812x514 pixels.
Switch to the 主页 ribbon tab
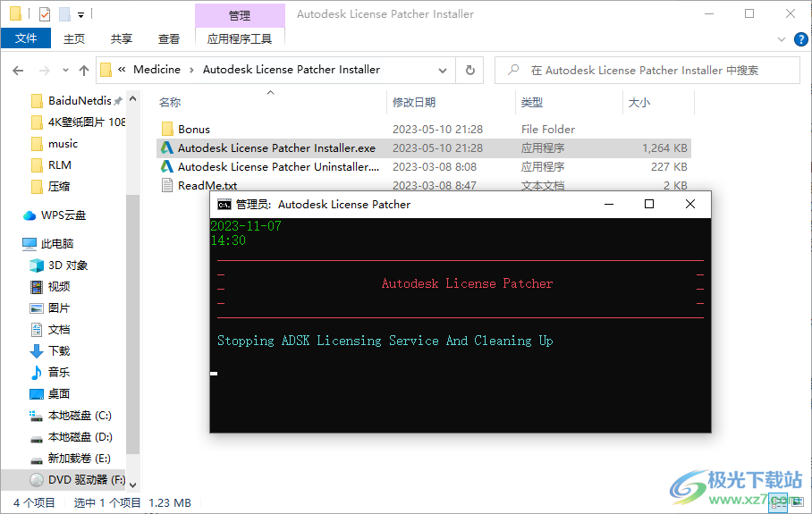click(x=74, y=38)
